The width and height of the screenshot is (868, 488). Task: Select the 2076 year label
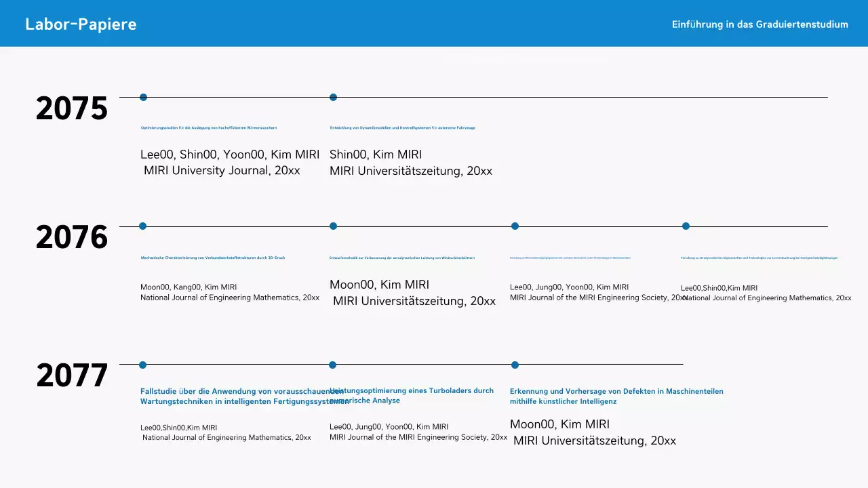coord(72,237)
